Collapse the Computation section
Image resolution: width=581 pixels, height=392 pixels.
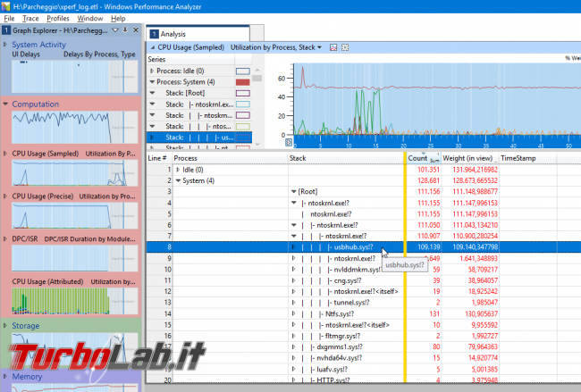tap(5, 104)
